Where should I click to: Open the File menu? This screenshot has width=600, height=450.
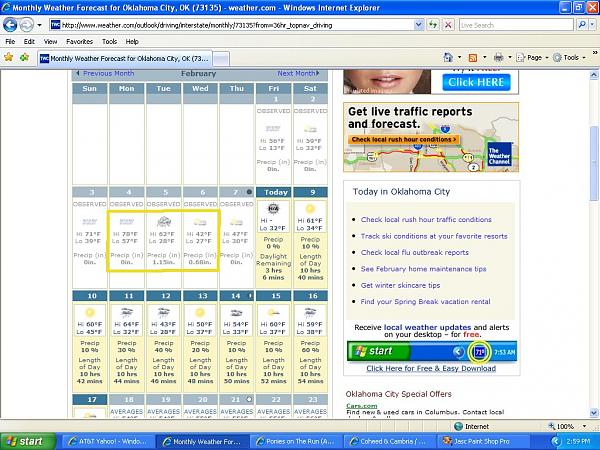click(x=10, y=41)
